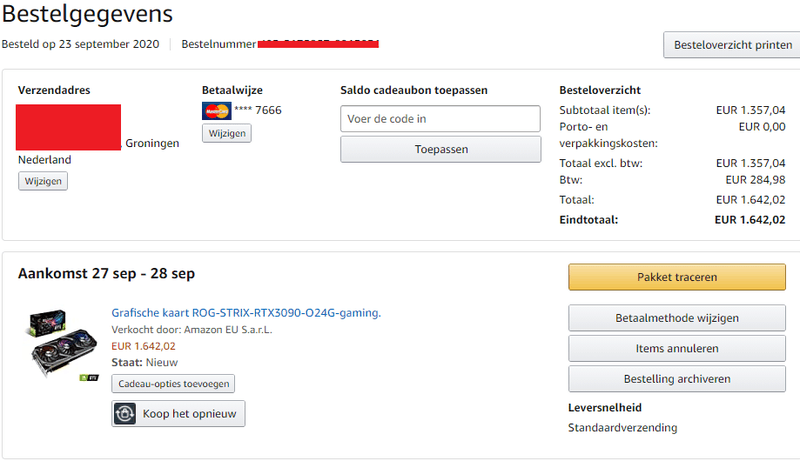Viewport: 800px width, 461px height.
Task: Add gift options with Cadeau-opties toevoegen
Action: pyautogui.click(x=173, y=384)
